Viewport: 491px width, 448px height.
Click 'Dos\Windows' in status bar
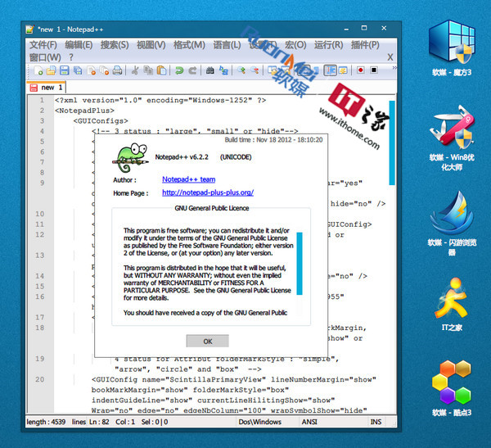pyautogui.click(x=260, y=422)
